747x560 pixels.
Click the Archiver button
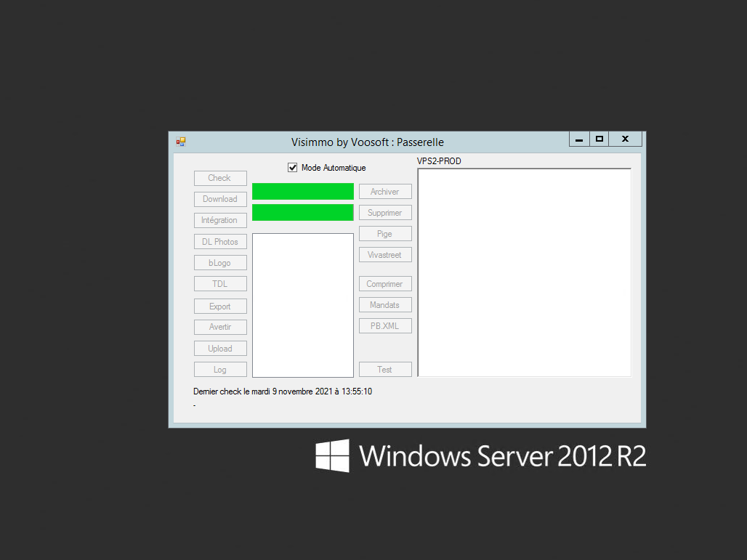[385, 192]
